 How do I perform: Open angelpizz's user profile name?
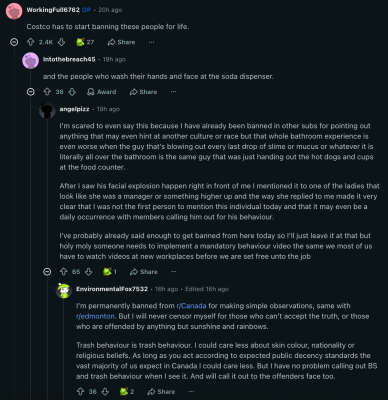(74, 109)
